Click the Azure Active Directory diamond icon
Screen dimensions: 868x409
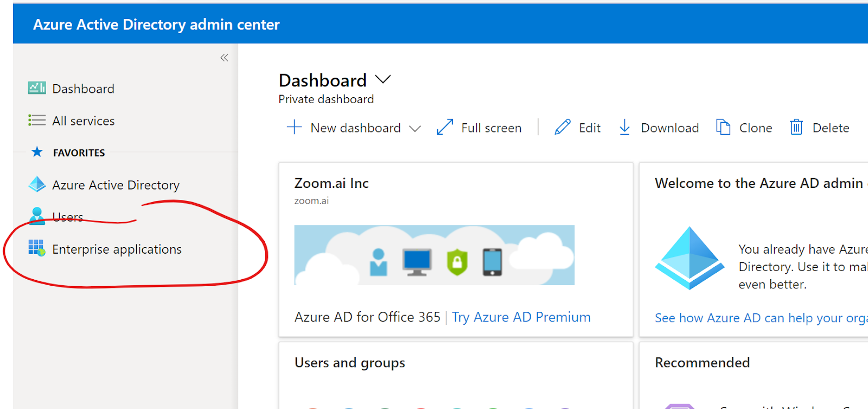pos(37,185)
